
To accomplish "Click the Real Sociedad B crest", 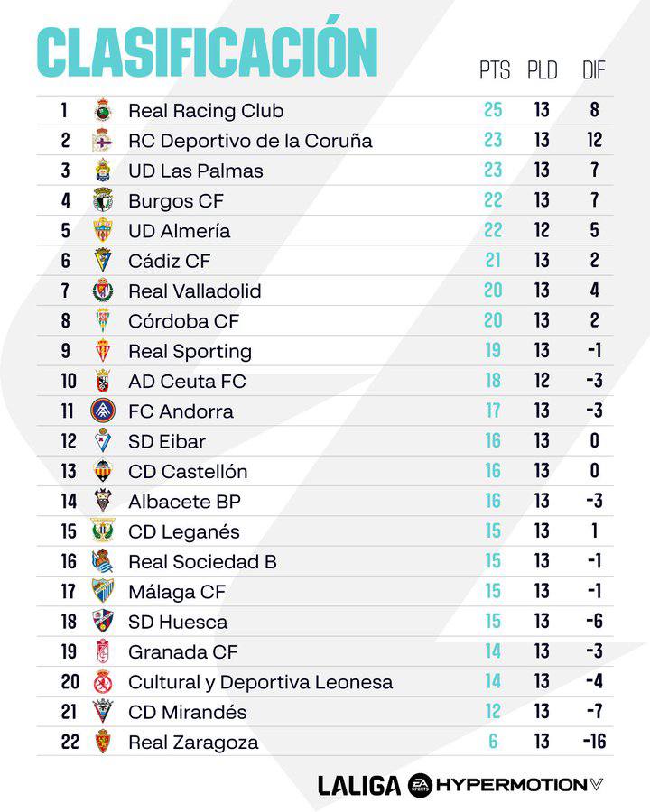I will 103,561.
